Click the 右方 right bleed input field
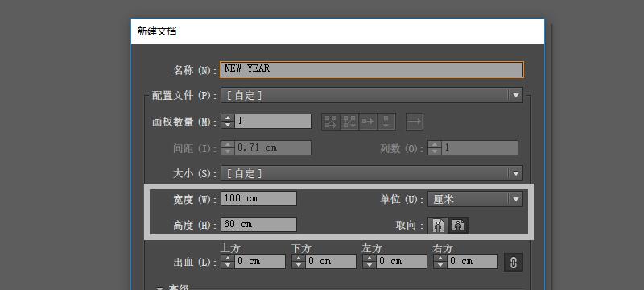Viewport: 644px width, 290px height. pos(473,262)
